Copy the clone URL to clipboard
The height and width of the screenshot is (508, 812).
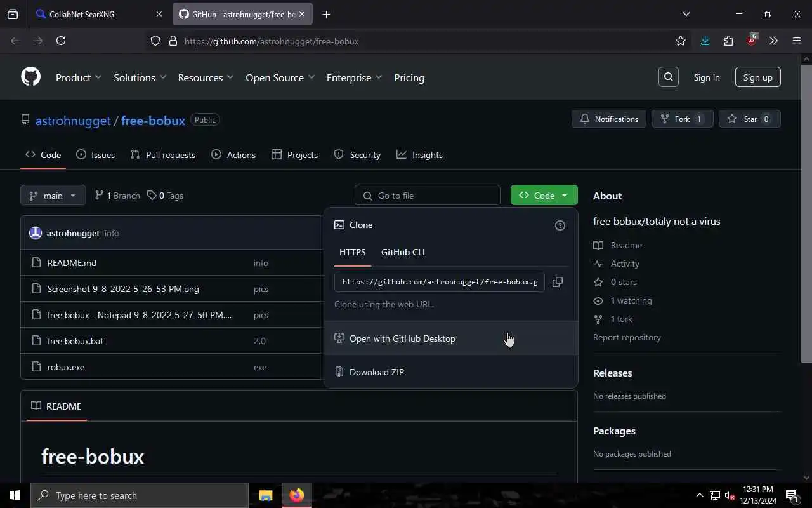[557, 281]
